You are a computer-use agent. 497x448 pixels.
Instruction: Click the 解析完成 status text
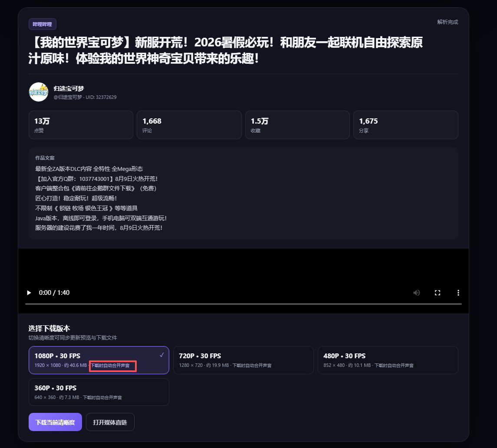click(x=448, y=22)
